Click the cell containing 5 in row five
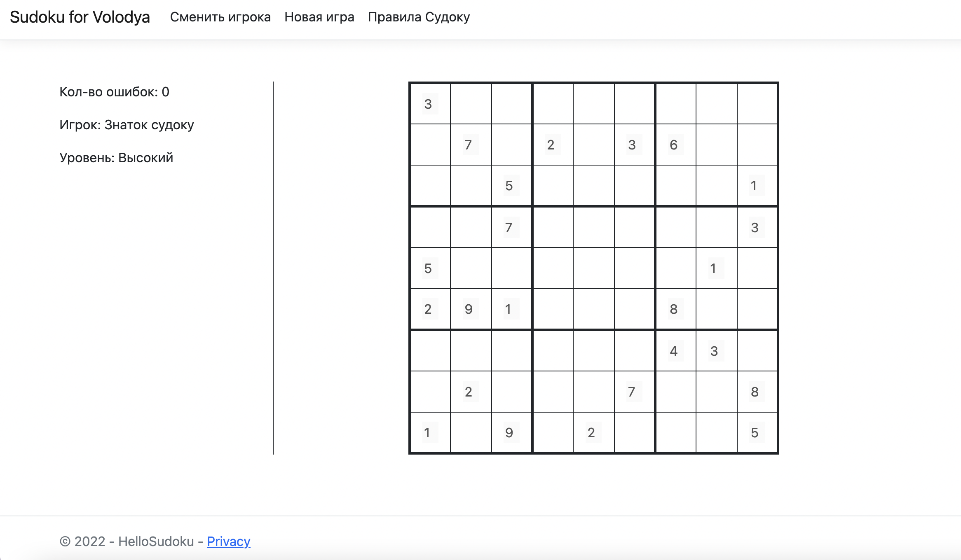 point(429,268)
